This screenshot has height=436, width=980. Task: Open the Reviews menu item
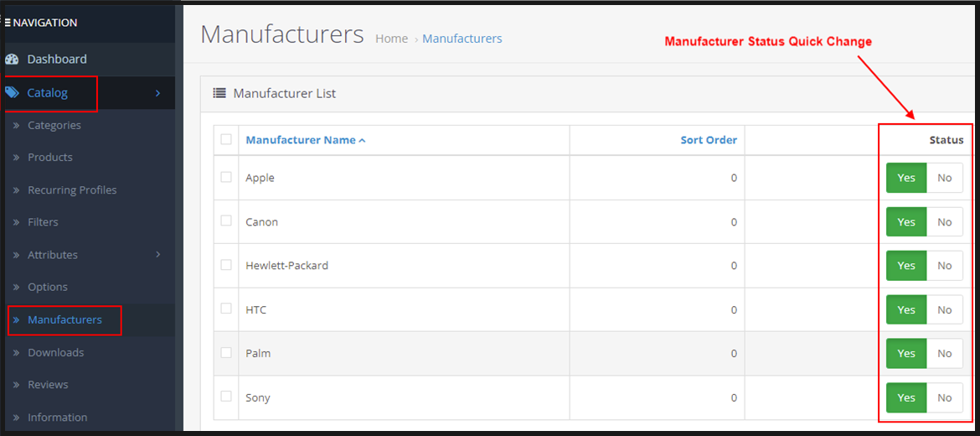pos(48,385)
